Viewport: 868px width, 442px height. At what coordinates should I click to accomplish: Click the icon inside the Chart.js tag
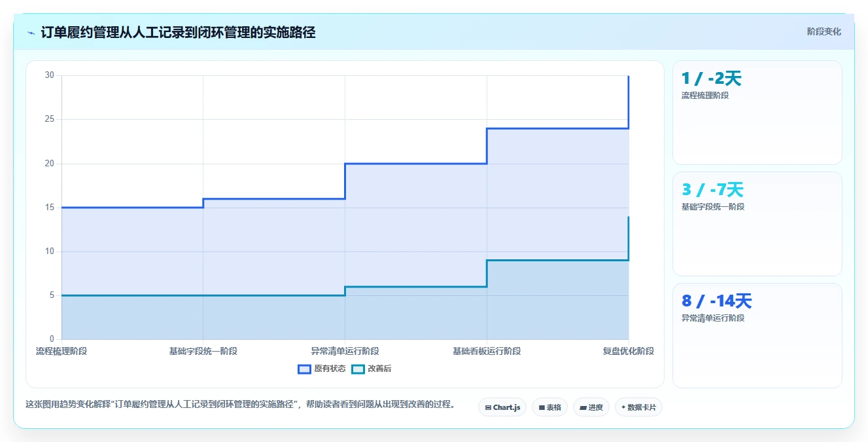(488, 407)
